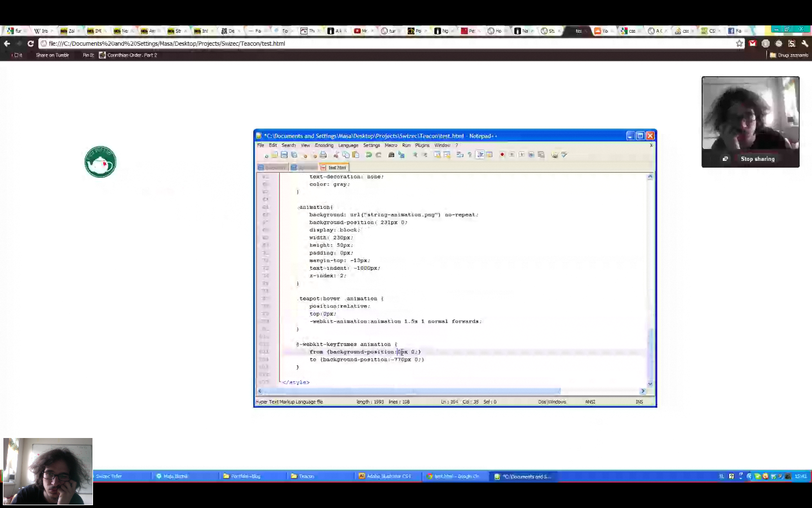
Task: Open the Search menu in Notepad++
Action: pyautogui.click(x=288, y=145)
